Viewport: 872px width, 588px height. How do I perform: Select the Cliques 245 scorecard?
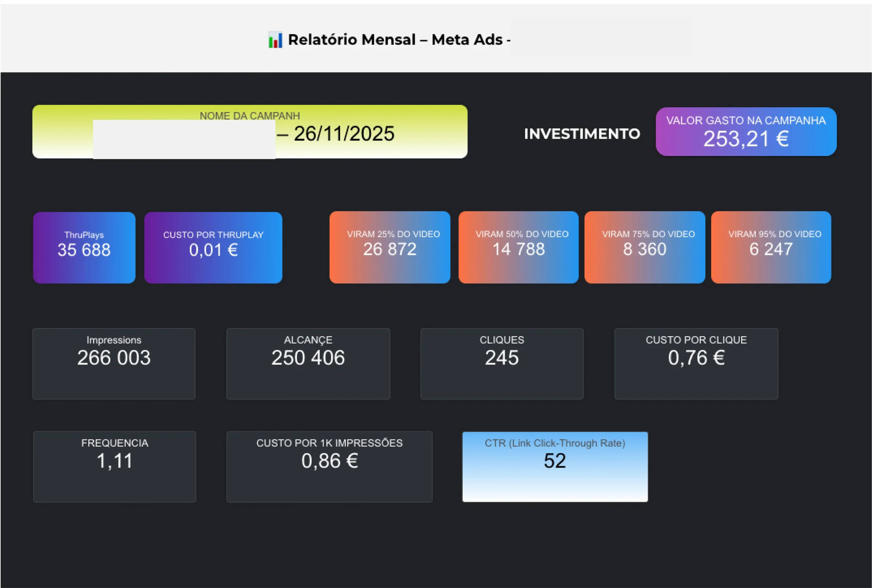[x=502, y=364]
